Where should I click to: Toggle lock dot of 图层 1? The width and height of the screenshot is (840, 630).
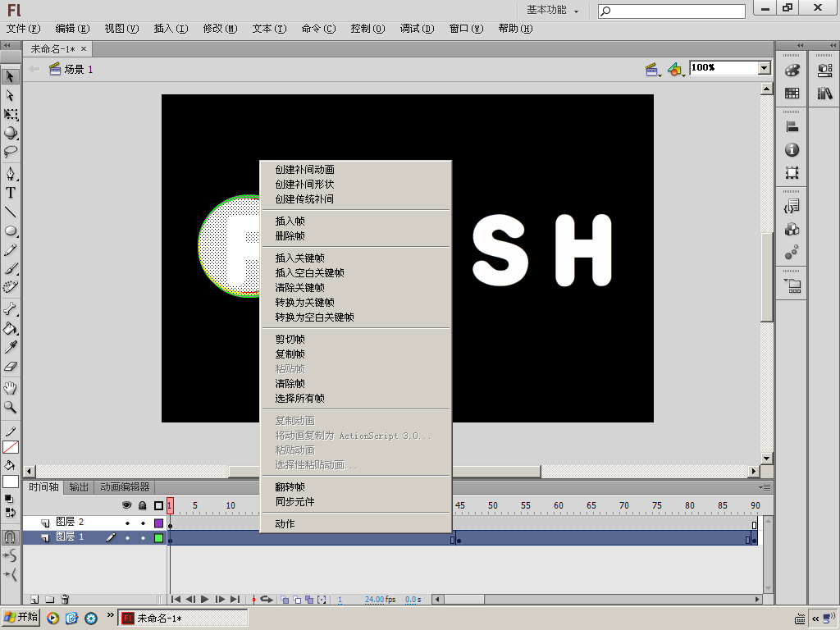143,538
